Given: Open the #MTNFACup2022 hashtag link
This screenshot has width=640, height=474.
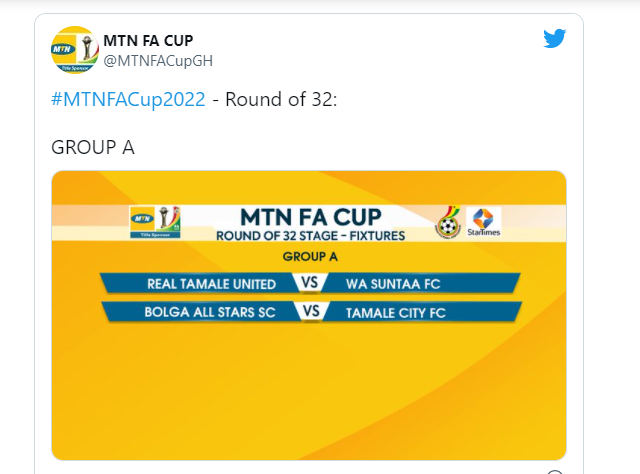Looking at the screenshot, I should (128, 99).
